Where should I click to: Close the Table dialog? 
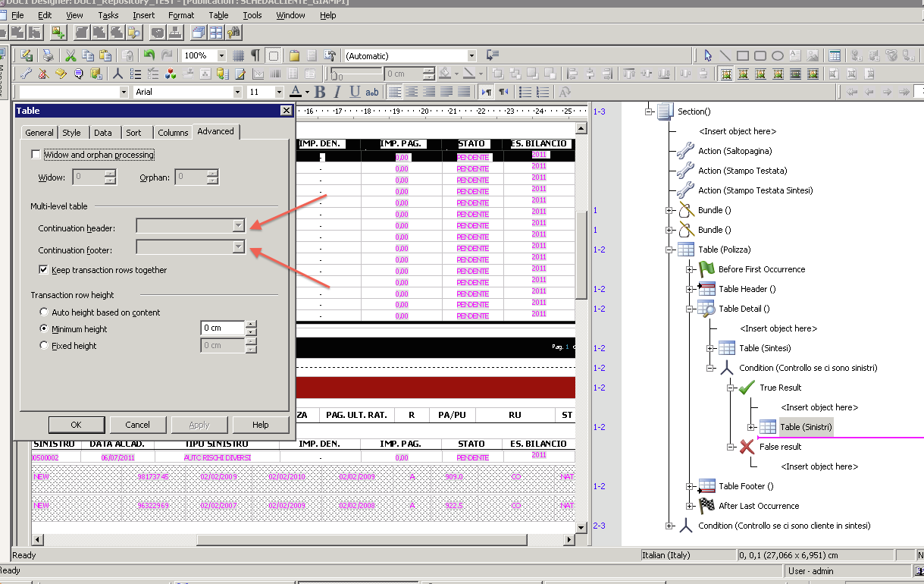click(286, 111)
